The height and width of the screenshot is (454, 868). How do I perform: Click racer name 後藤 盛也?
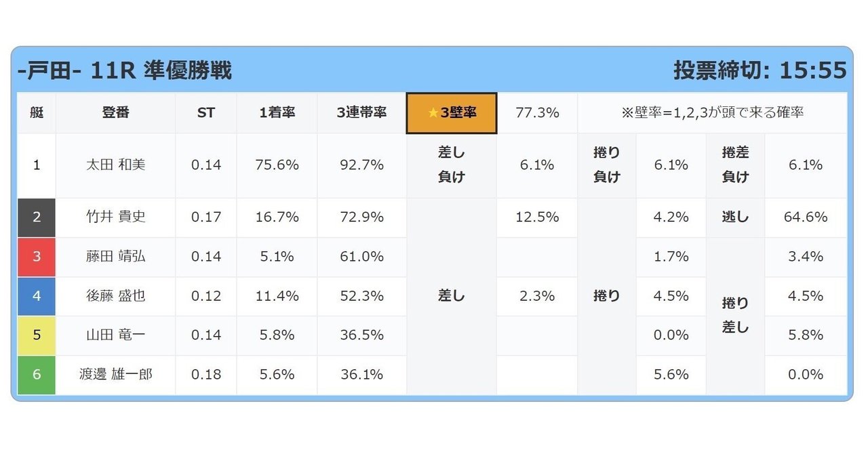pos(116,295)
